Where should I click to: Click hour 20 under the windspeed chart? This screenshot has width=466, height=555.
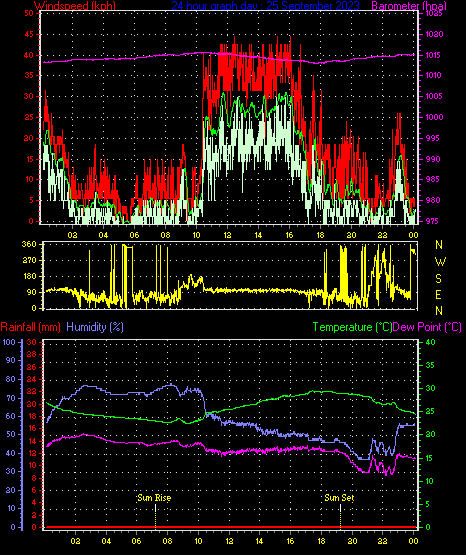351,235
